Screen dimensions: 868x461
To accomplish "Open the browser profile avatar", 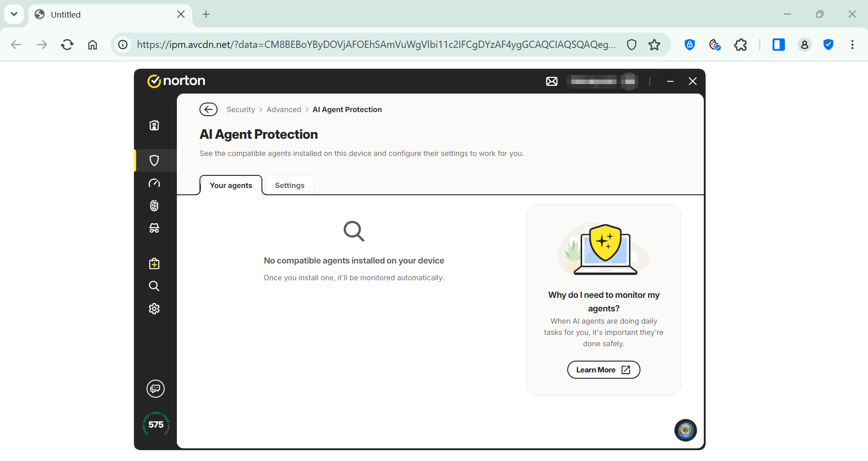I will [x=805, y=44].
